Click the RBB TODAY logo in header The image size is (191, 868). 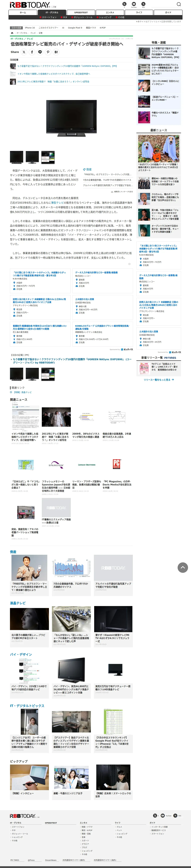pos(30,5)
